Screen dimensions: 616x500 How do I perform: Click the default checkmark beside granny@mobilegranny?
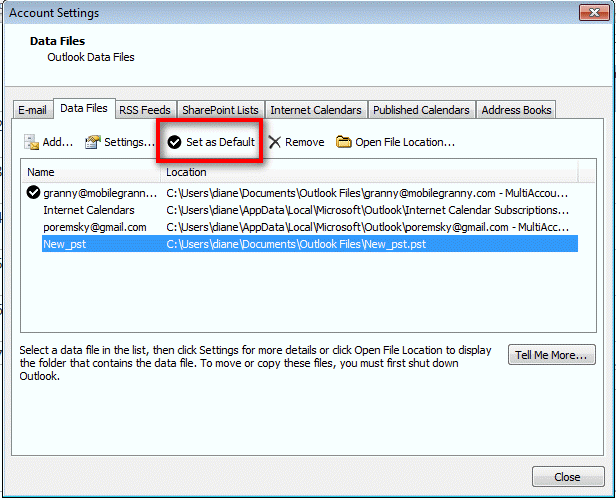(33, 192)
